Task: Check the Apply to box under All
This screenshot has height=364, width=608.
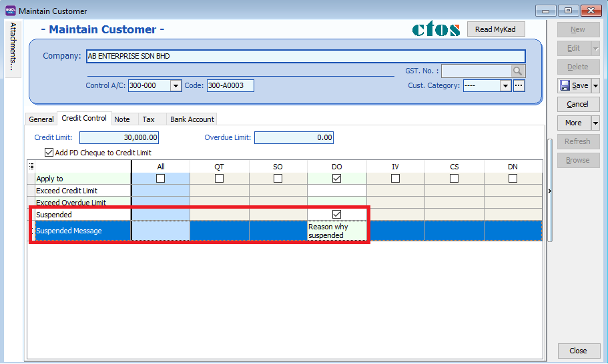Action: (x=161, y=179)
